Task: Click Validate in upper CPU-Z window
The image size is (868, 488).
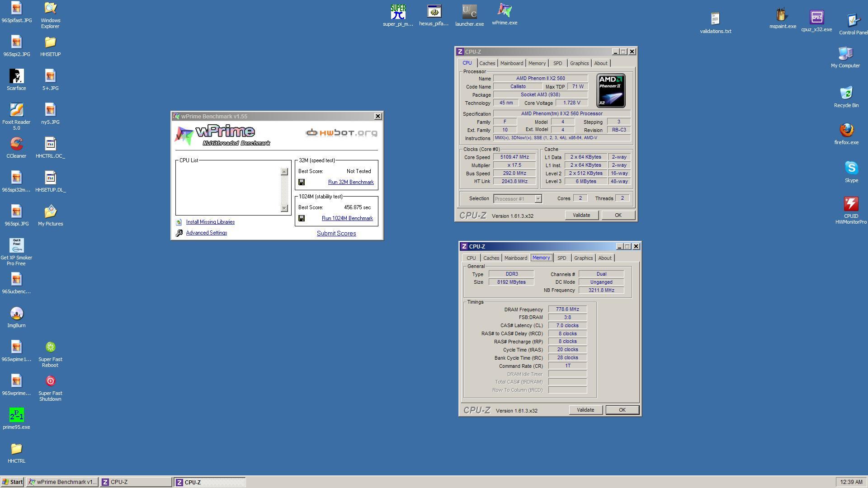Action: pyautogui.click(x=581, y=215)
